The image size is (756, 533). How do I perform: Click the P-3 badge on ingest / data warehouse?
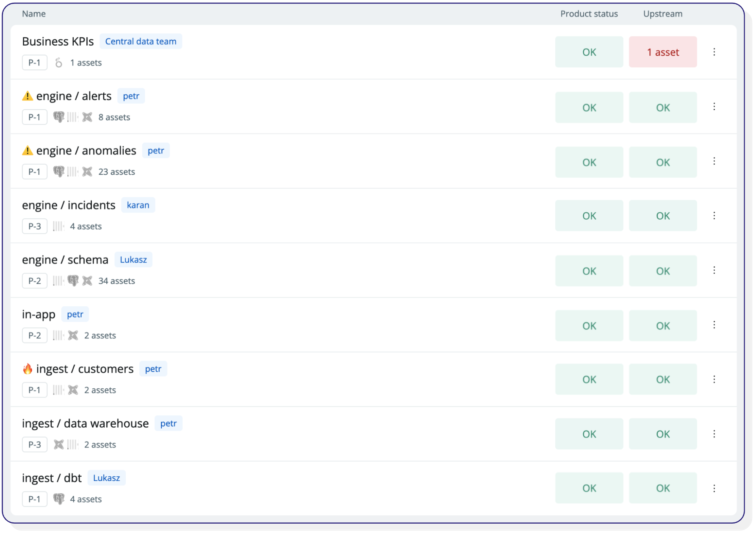pyautogui.click(x=35, y=445)
